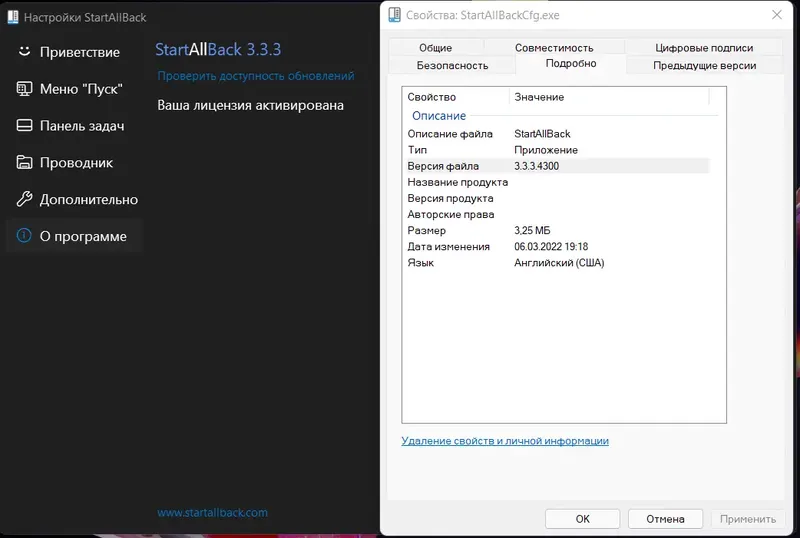Switch to the Общие tab
Image resolution: width=800 pixels, height=538 pixels.
click(436, 47)
